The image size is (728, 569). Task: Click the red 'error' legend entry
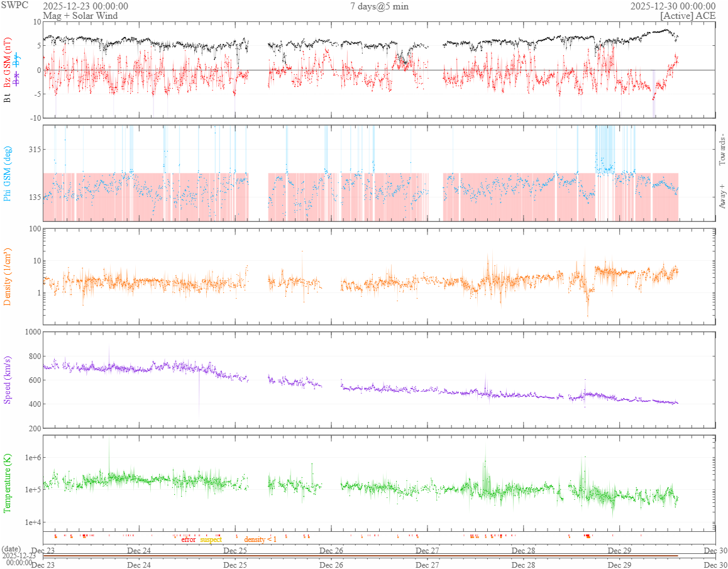(x=189, y=539)
